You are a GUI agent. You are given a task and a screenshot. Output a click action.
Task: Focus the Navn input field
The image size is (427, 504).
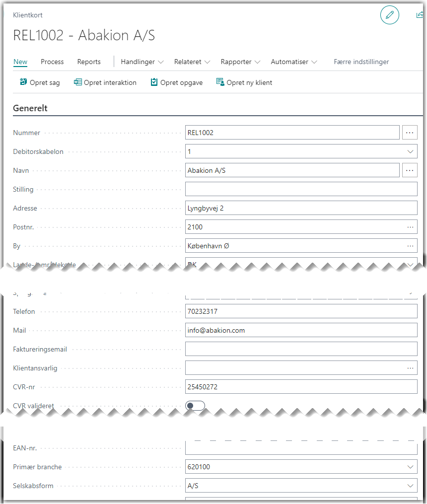coord(292,170)
